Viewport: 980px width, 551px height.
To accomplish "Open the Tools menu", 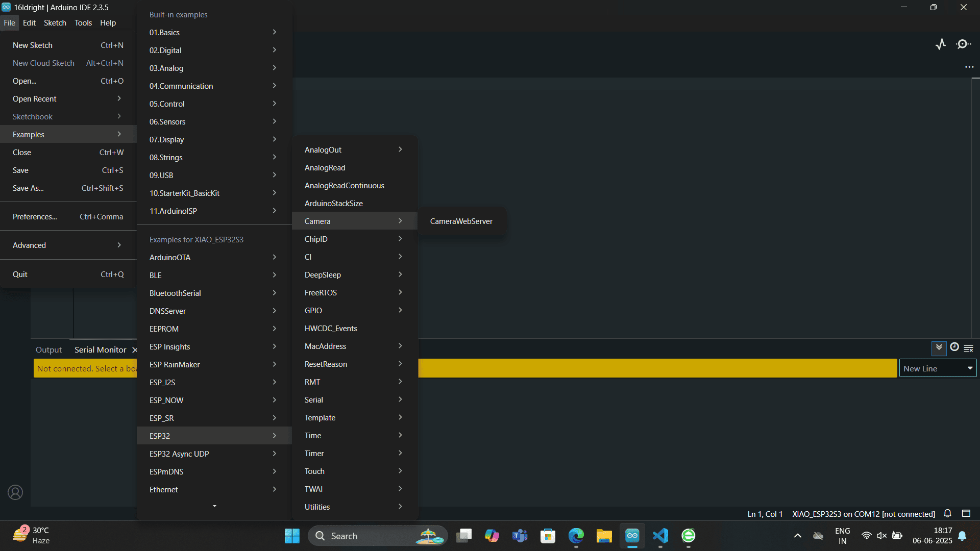I will point(83,23).
